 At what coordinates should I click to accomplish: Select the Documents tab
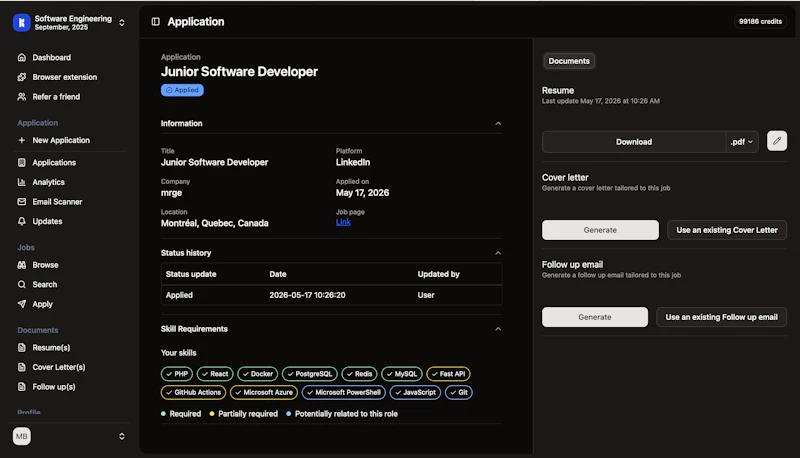click(569, 61)
